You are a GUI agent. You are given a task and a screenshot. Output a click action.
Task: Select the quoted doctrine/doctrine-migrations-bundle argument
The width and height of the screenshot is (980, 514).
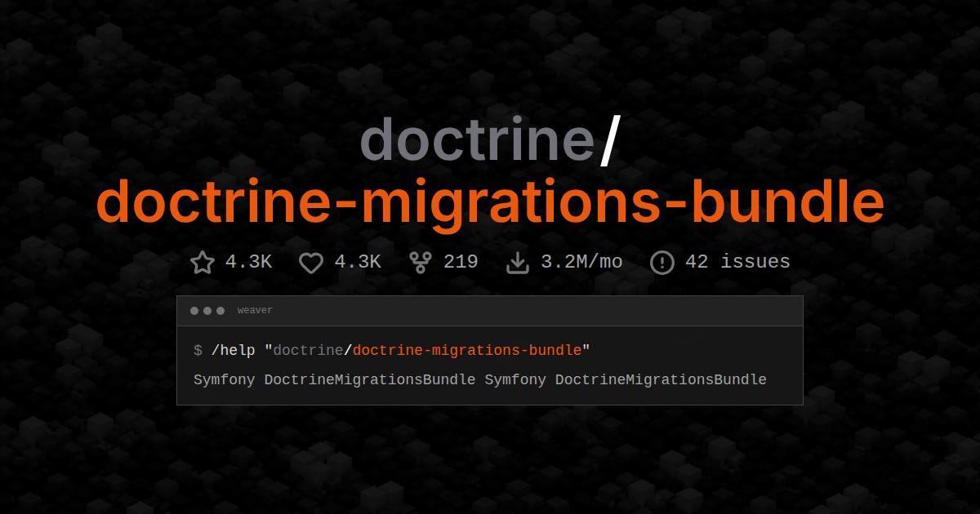pos(429,350)
